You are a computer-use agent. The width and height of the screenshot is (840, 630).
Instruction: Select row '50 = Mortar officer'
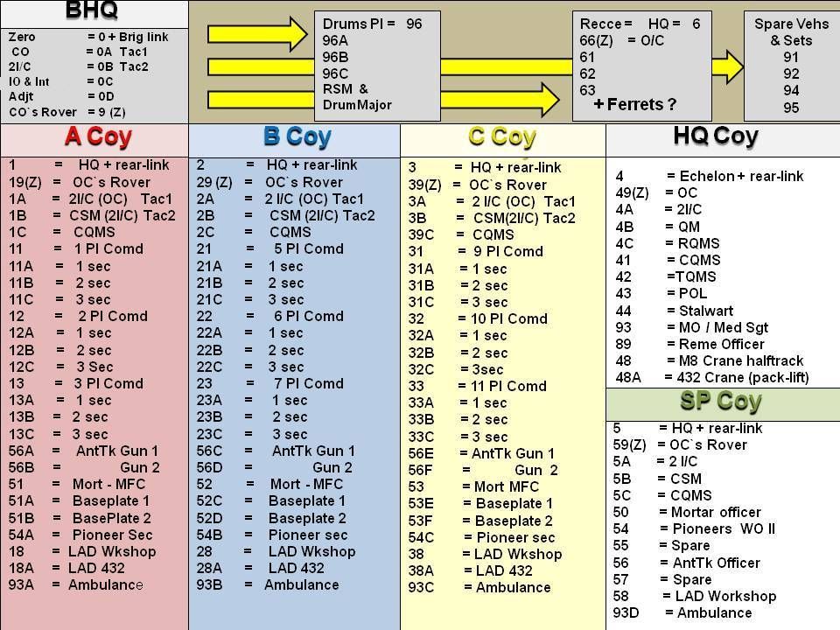pyautogui.click(x=688, y=512)
